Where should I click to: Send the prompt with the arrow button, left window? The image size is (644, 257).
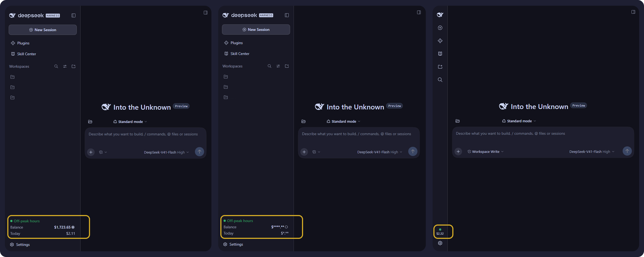point(200,152)
